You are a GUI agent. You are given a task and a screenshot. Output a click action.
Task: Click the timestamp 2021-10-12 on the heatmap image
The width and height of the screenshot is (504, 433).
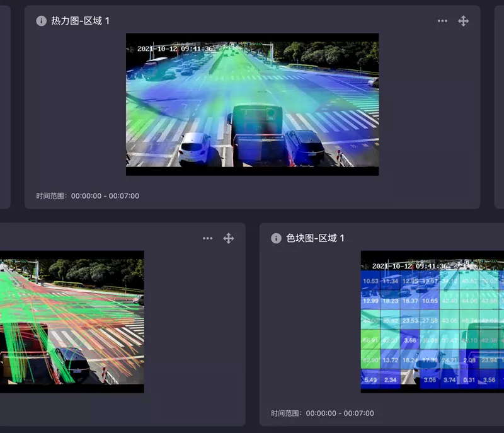click(157, 49)
